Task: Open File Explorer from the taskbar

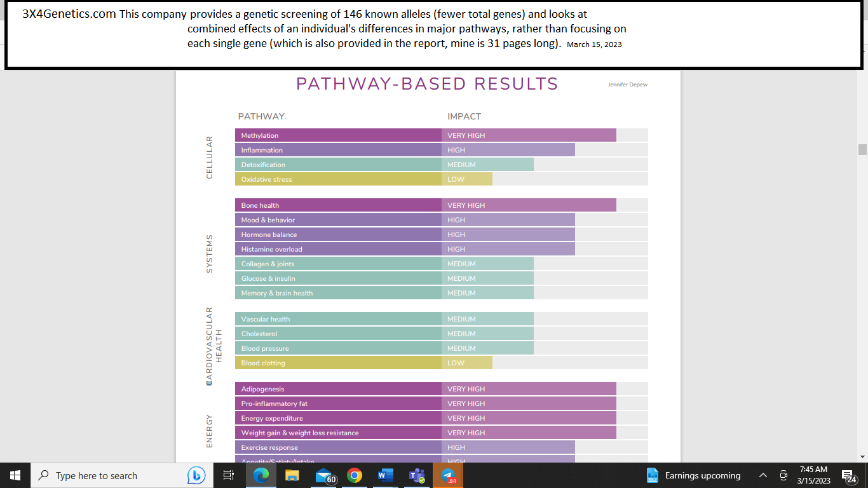Action: pyautogui.click(x=292, y=475)
